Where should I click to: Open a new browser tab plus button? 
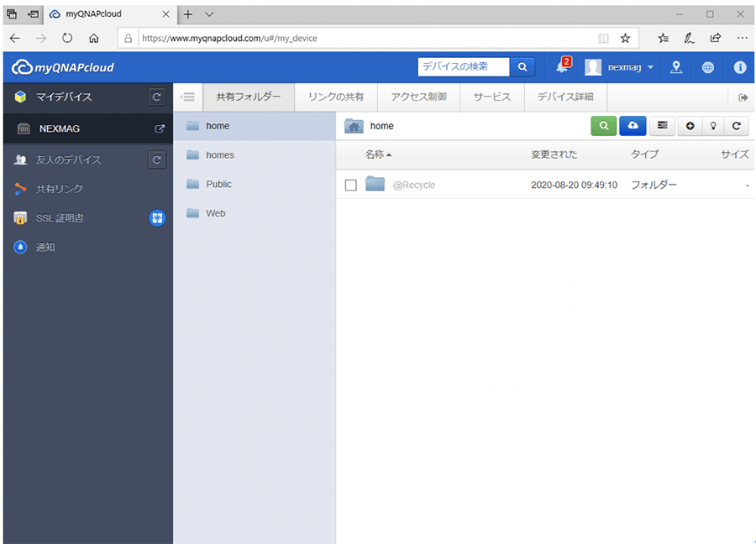click(188, 14)
